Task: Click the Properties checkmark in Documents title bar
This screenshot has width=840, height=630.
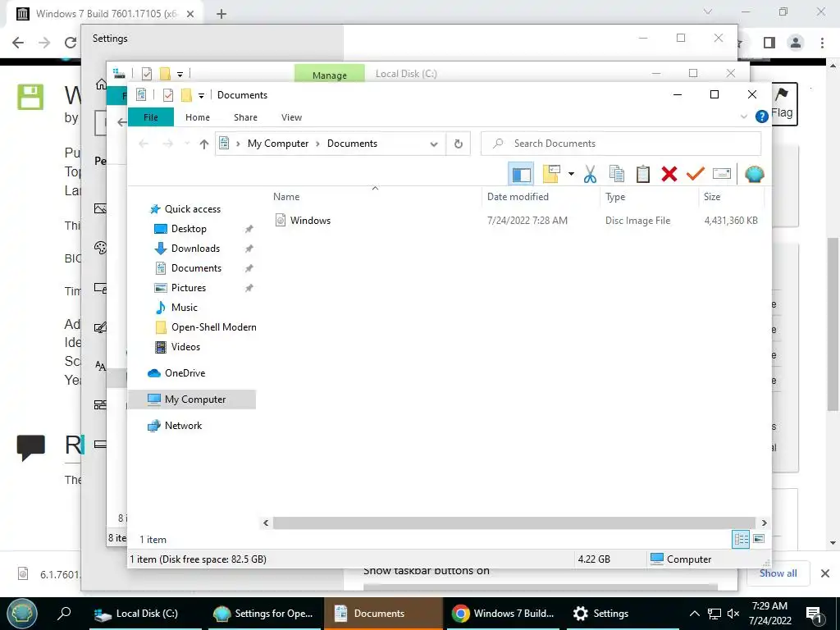Action: [x=167, y=95]
